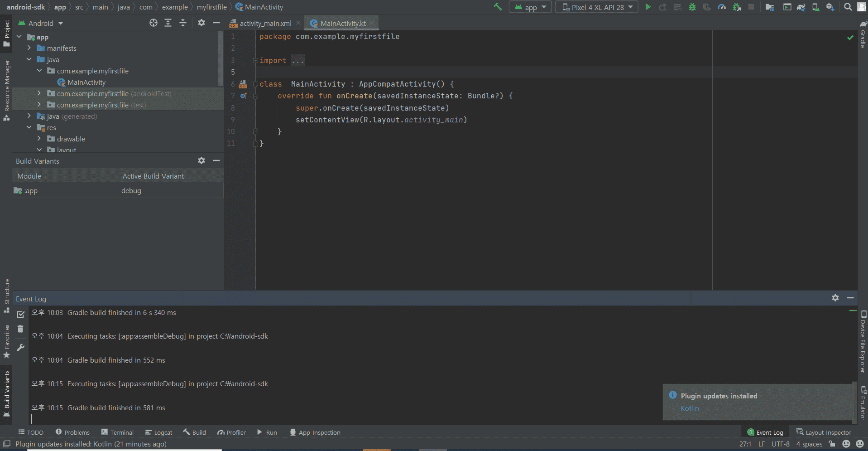Click the Search Everywhere magnifier icon

click(848, 7)
